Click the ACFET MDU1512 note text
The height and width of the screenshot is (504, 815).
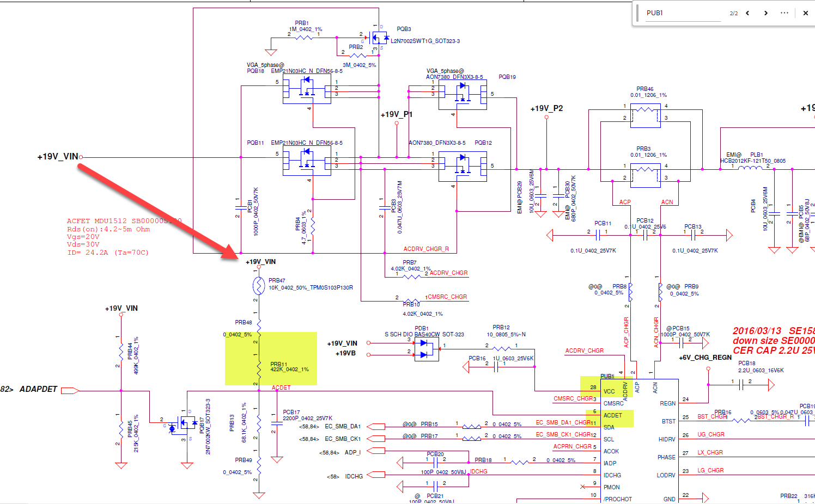tap(124, 221)
